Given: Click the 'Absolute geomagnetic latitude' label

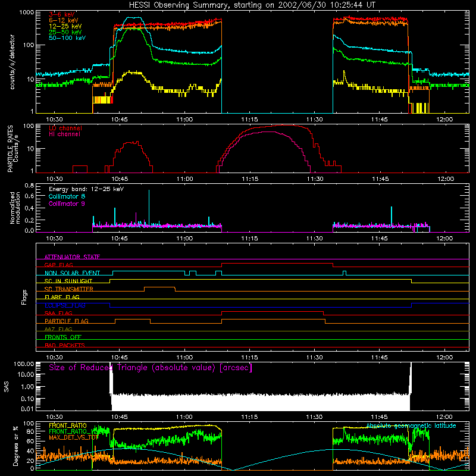Looking at the screenshot, I should click(x=411, y=426).
